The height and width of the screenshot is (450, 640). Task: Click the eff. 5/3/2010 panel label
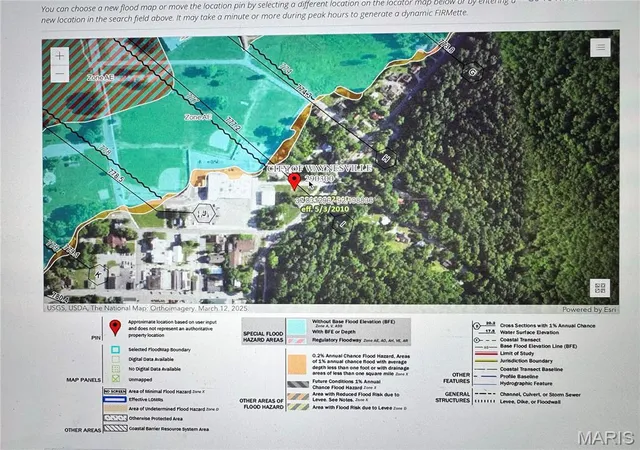tap(325, 209)
